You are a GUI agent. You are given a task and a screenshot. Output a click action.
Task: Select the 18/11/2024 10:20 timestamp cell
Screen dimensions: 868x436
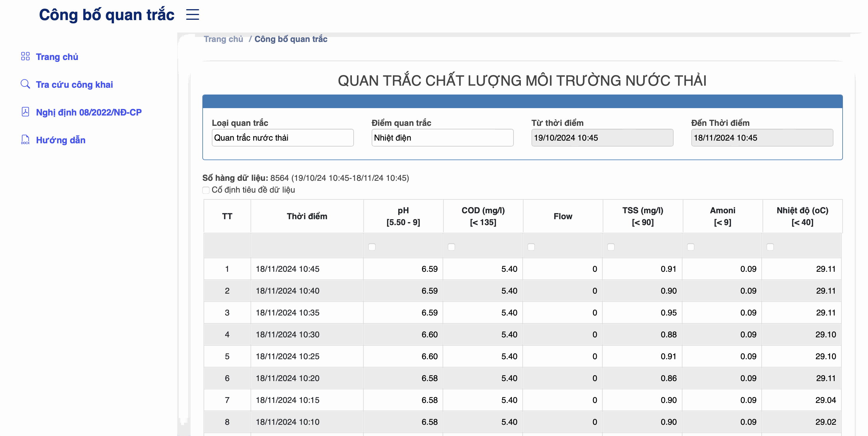(x=307, y=378)
